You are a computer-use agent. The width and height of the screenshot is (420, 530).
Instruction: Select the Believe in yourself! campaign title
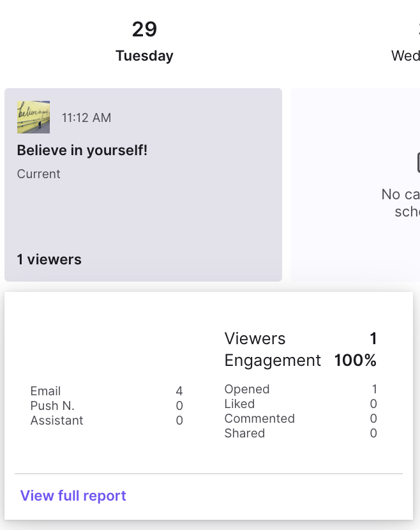click(x=82, y=150)
